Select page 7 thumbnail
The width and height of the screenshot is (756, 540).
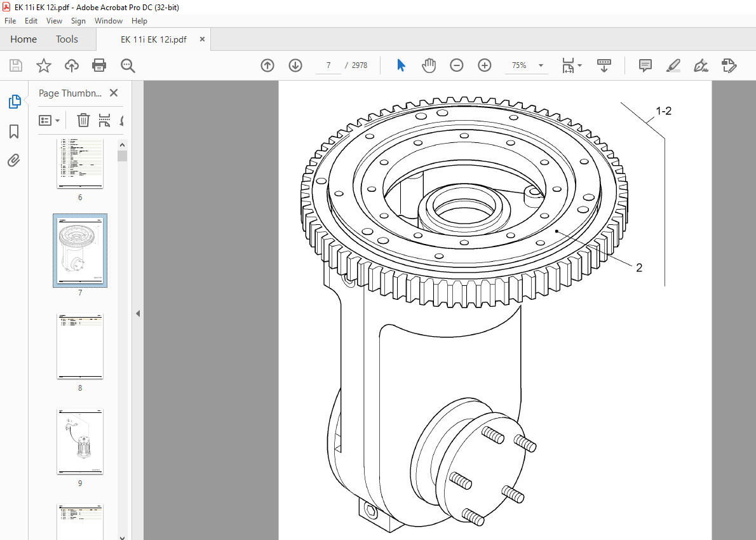pyautogui.click(x=80, y=251)
